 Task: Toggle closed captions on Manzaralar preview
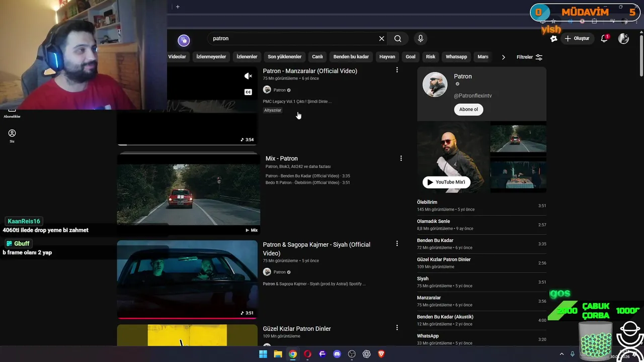point(248,92)
